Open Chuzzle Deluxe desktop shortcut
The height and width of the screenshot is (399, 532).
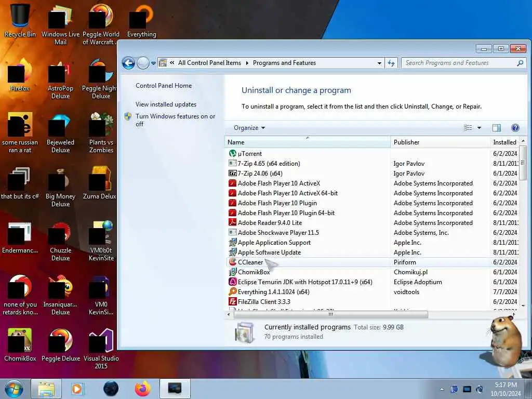pos(60,241)
